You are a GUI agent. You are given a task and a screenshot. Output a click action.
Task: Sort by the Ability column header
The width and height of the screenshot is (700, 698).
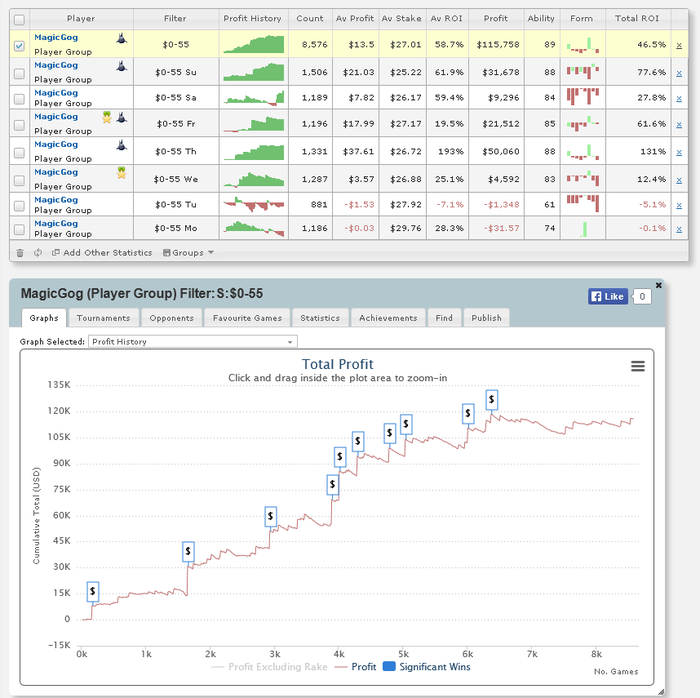(541, 19)
